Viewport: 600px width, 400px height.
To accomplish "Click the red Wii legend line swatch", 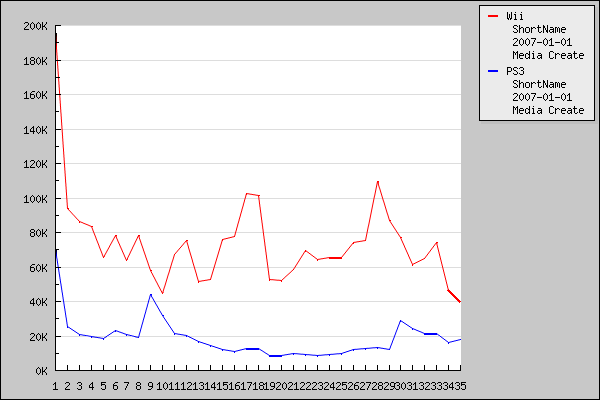I will pyautogui.click(x=492, y=16).
